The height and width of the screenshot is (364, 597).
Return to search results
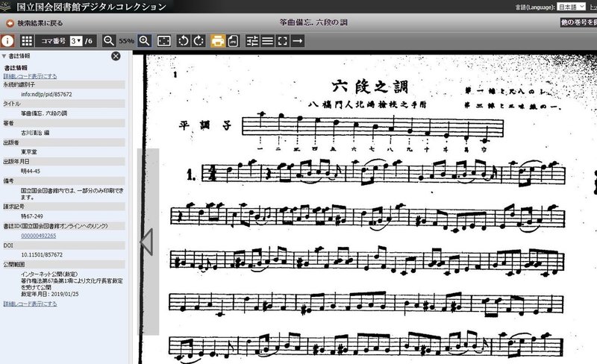[34, 23]
